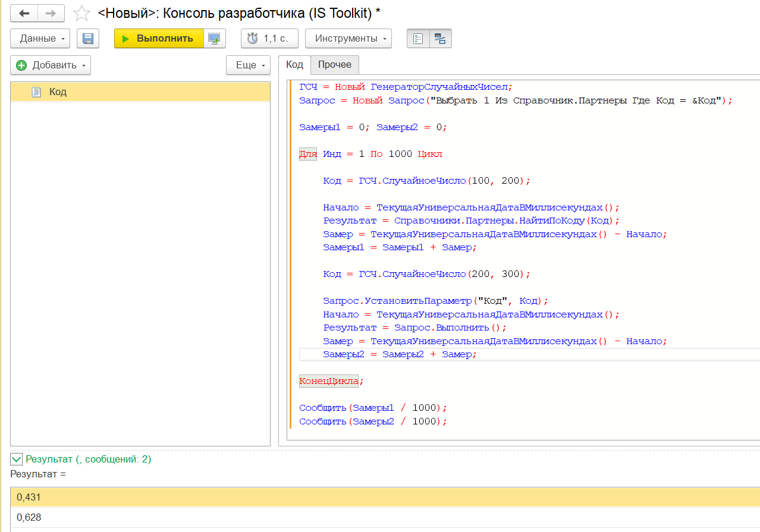Go back with the left arrow

coord(24,12)
